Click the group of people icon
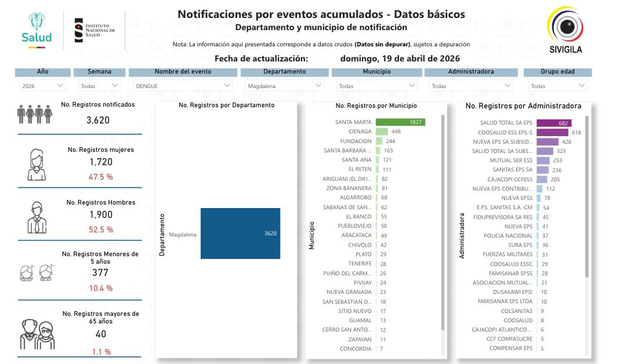This screenshot has width=620, height=364. tap(35, 114)
